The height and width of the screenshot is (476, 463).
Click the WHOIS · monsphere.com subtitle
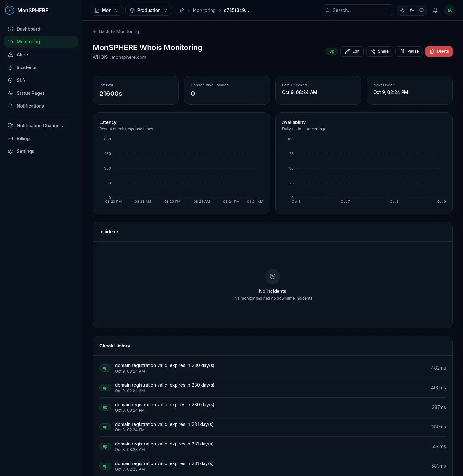pyautogui.click(x=119, y=57)
